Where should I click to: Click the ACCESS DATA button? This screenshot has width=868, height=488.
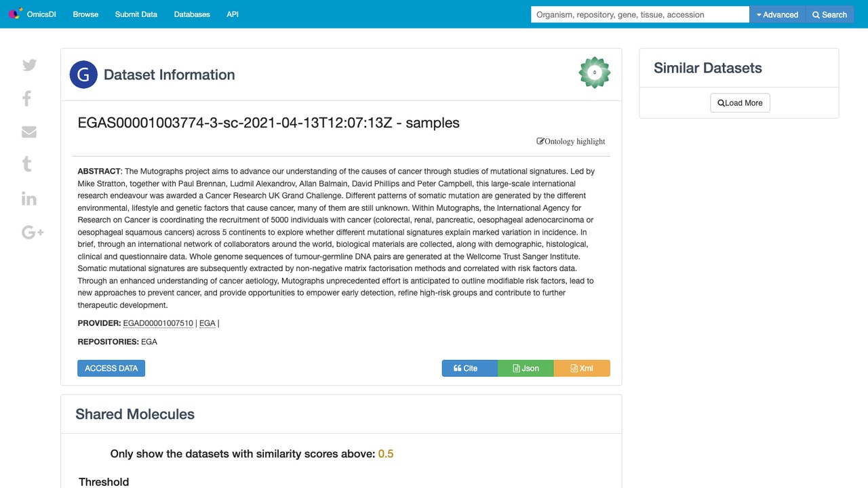pyautogui.click(x=111, y=368)
